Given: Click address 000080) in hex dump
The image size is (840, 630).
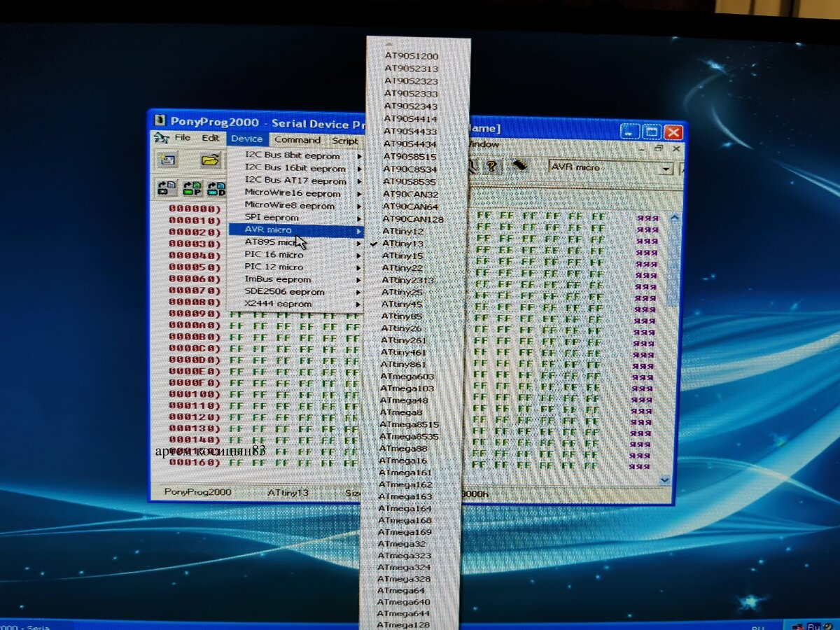Looking at the screenshot, I should [195, 302].
